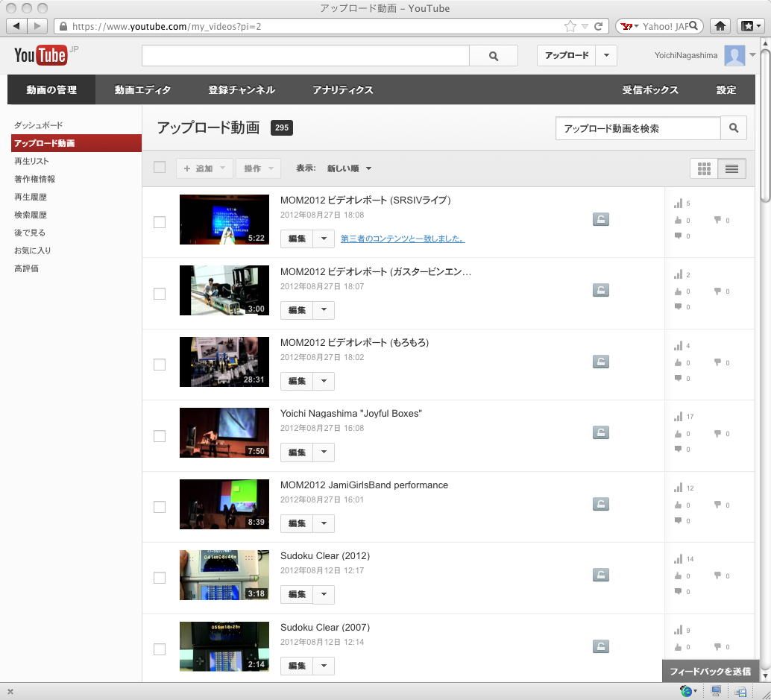Open the 追加 dropdown

204,168
